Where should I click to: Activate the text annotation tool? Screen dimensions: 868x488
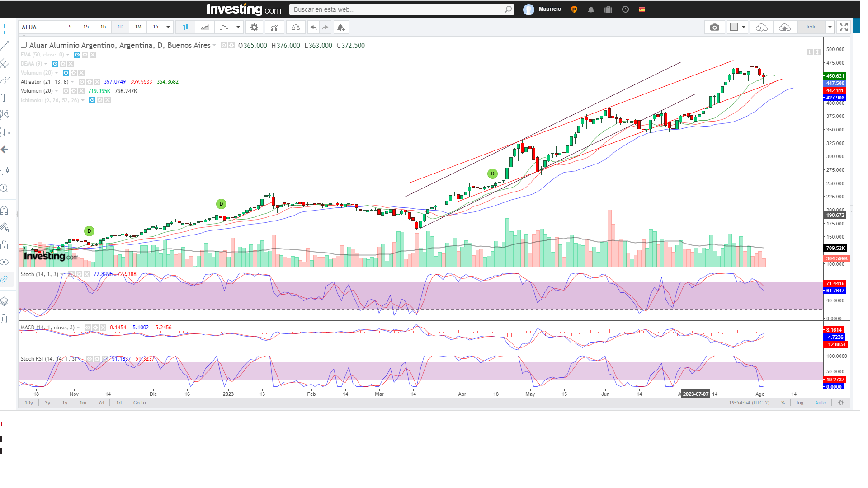pos(5,98)
